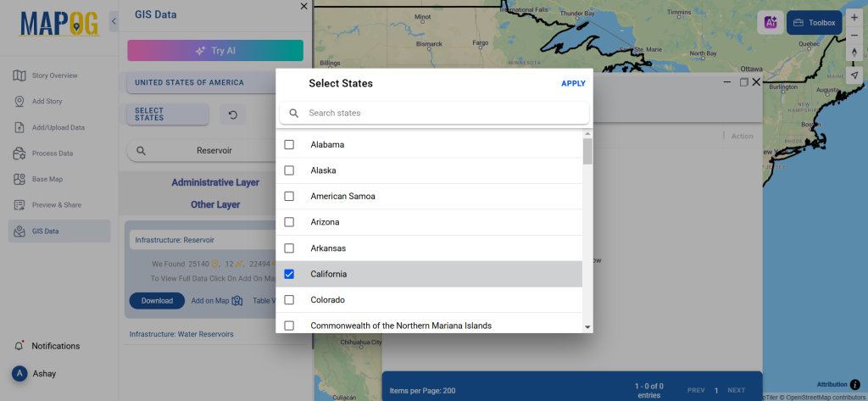
Task: Tick the Colorado checkbox
Action: (289, 300)
